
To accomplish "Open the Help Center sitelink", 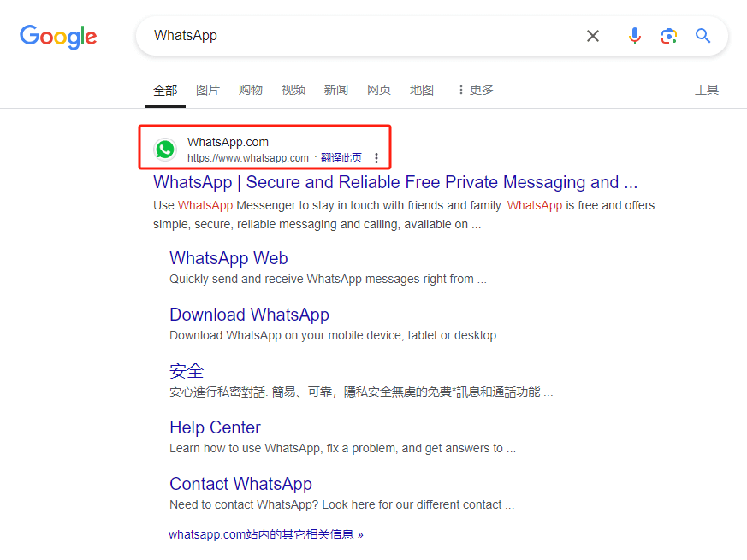I will click(x=215, y=427).
